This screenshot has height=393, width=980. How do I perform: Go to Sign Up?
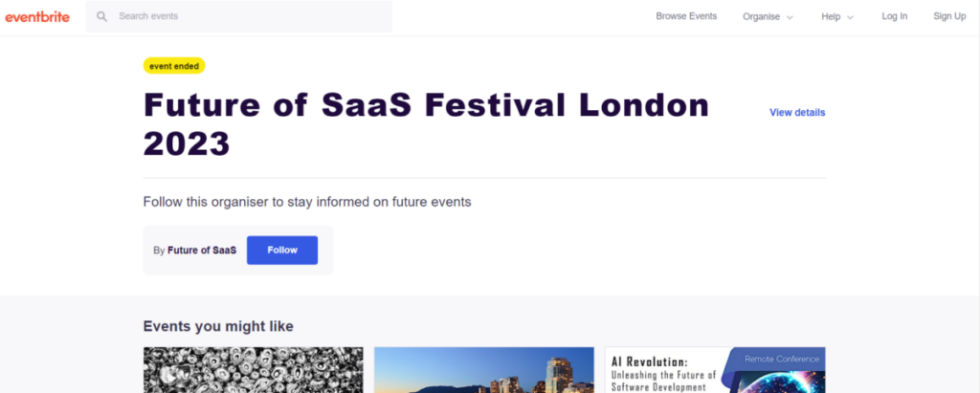949,16
